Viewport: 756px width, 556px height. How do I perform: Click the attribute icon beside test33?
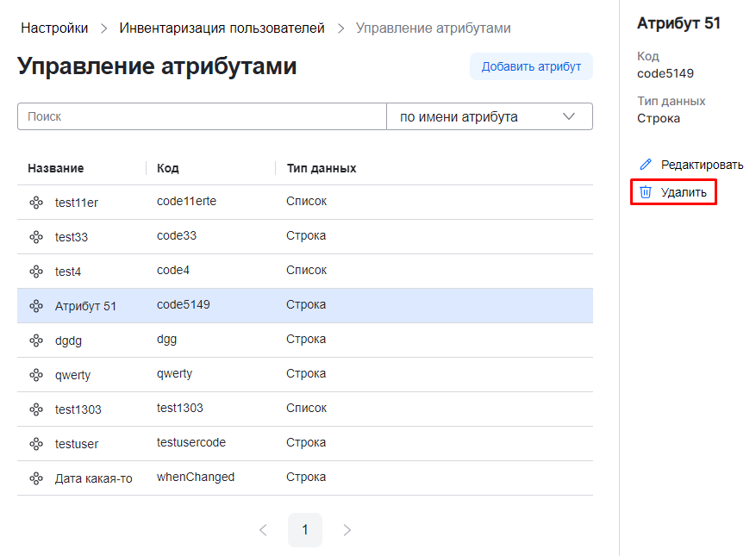pyautogui.click(x=36, y=237)
